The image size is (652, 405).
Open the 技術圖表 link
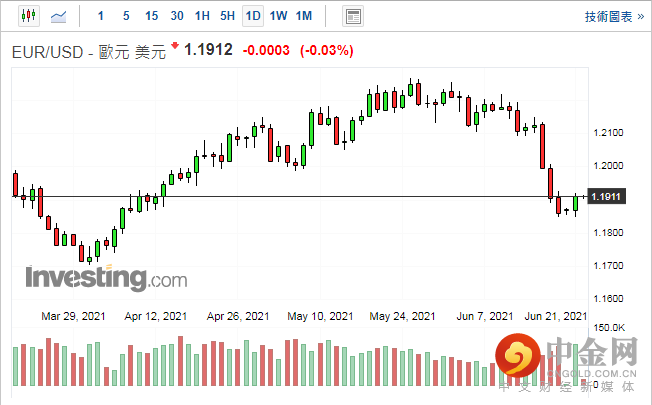[614, 17]
